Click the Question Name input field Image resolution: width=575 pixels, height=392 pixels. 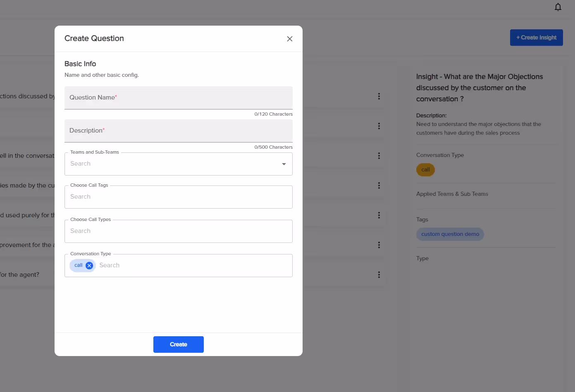179,98
